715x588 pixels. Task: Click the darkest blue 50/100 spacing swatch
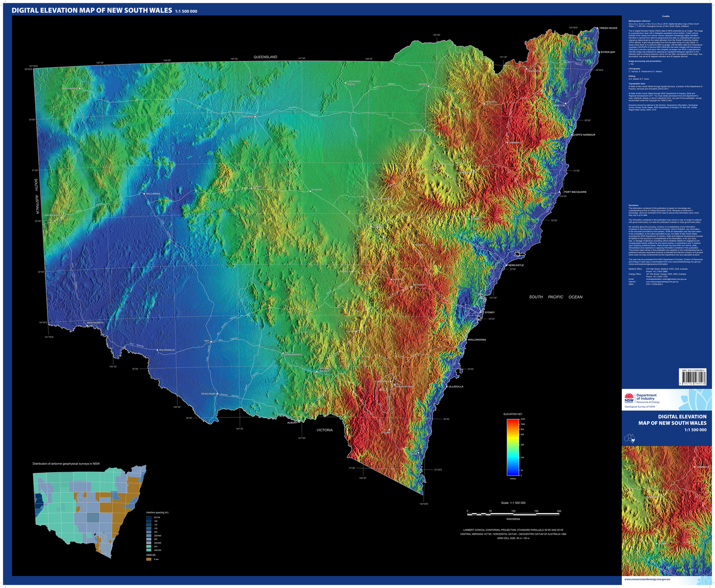pyautogui.click(x=149, y=518)
